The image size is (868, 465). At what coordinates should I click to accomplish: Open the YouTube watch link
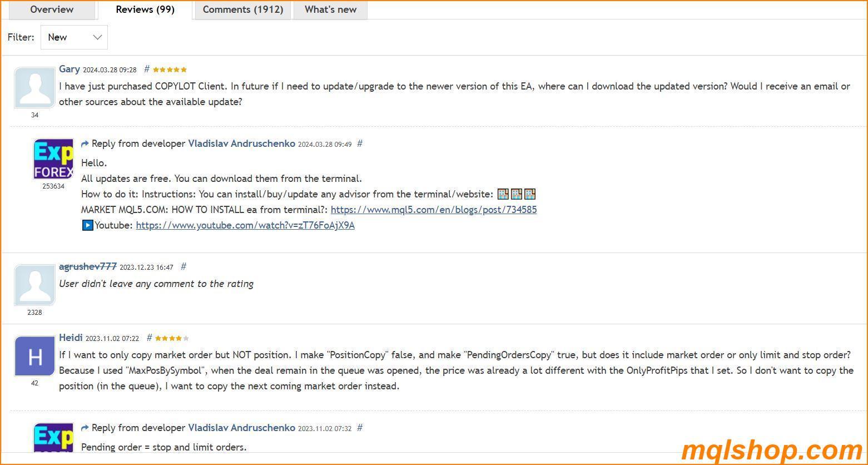click(245, 225)
